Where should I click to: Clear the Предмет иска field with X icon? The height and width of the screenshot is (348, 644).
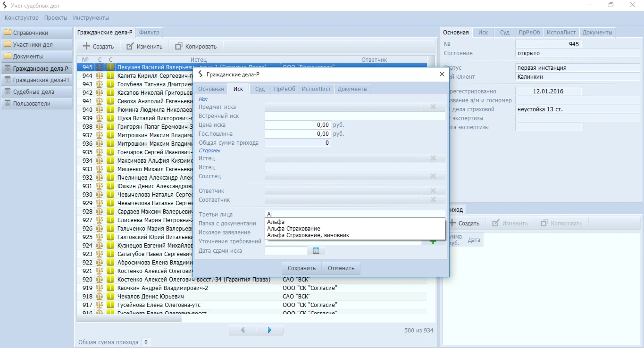433,107
